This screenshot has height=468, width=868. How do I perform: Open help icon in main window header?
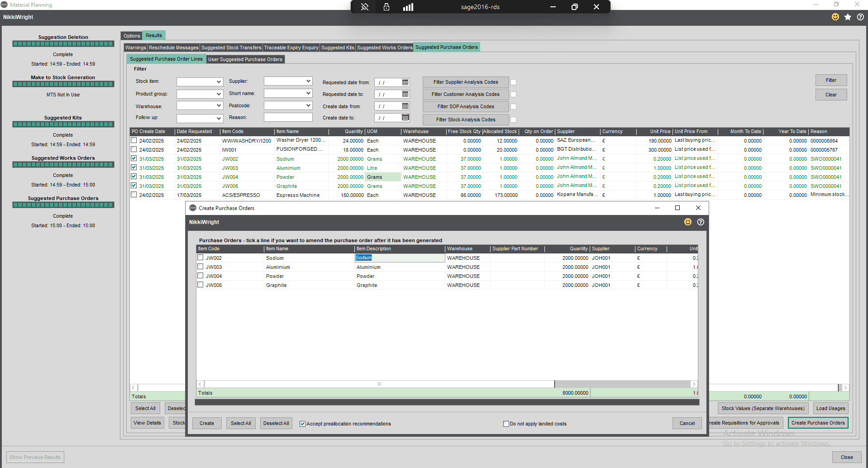pyautogui.click(x=860, y=17)
